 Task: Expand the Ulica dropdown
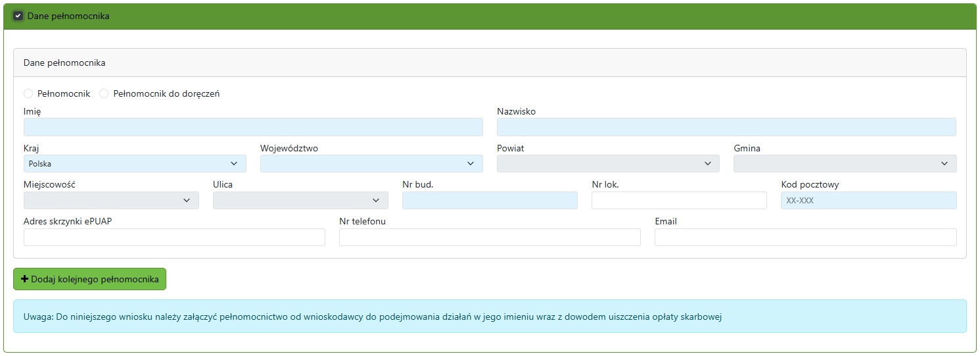[x=300, y=201]
